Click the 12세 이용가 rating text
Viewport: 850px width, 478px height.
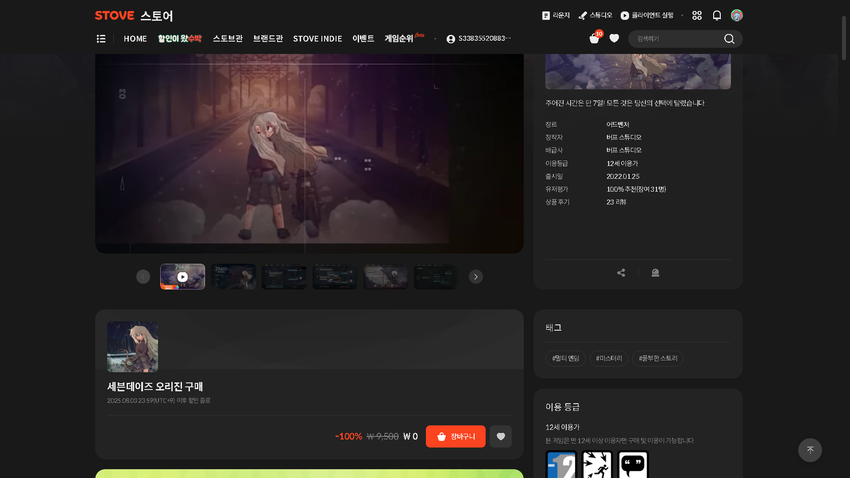(562, 427)
